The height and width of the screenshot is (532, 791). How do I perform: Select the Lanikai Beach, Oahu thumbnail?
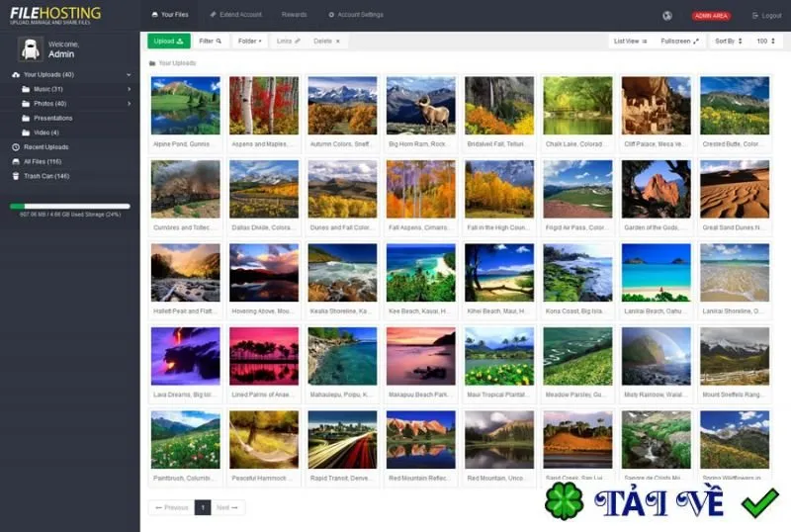click(657, 273)
